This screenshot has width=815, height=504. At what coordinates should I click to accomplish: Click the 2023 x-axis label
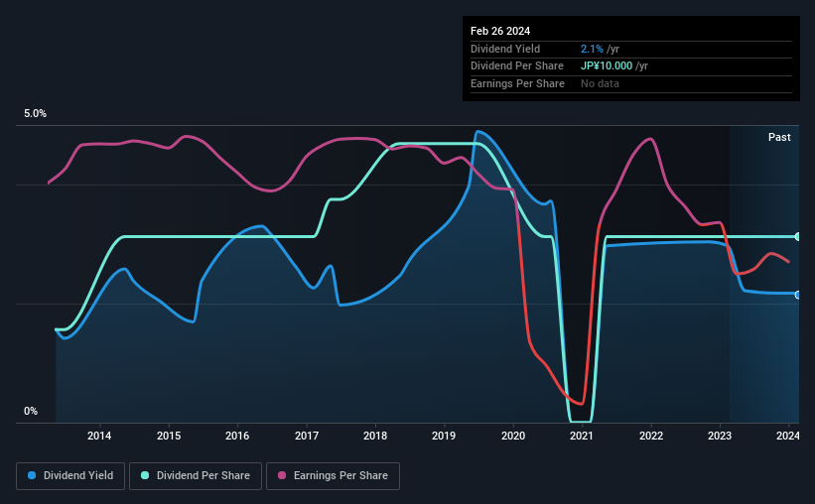pyautogui.click(x=720, y=436)
